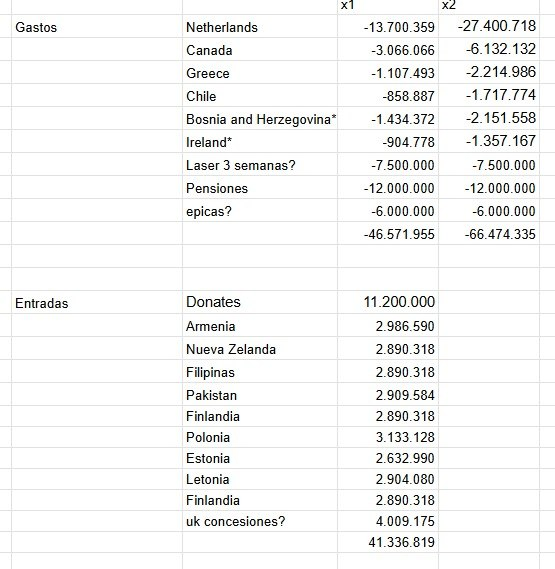The image size is (555, 569).
Task: Select the Canada x1 value -3.066.066
Action: point(388,49)
